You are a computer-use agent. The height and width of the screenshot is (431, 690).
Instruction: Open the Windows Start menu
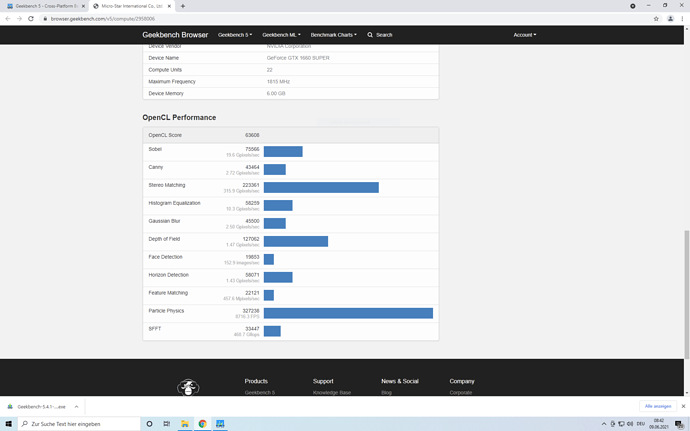point(8,424)
